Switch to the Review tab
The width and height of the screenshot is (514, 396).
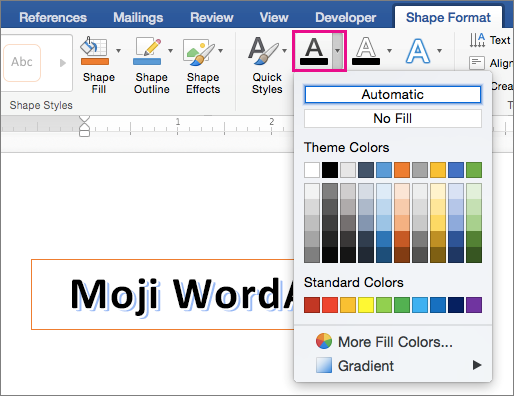[212, 17]
